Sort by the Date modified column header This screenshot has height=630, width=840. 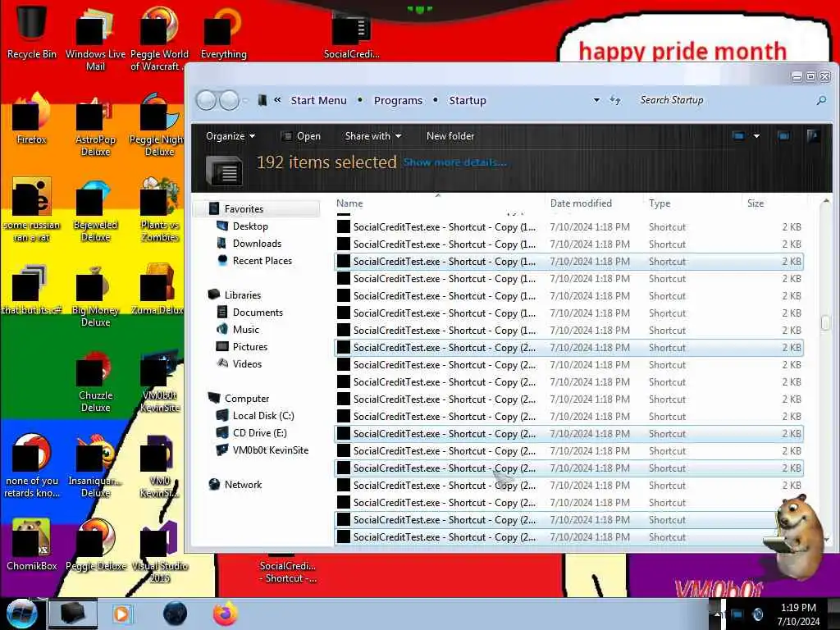pyautogui.click(x=594, y=203)
